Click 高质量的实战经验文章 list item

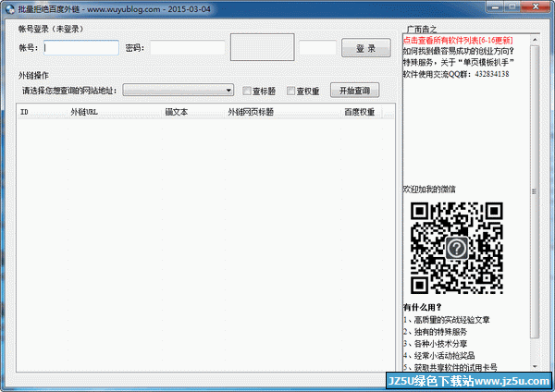click(447, 320)
